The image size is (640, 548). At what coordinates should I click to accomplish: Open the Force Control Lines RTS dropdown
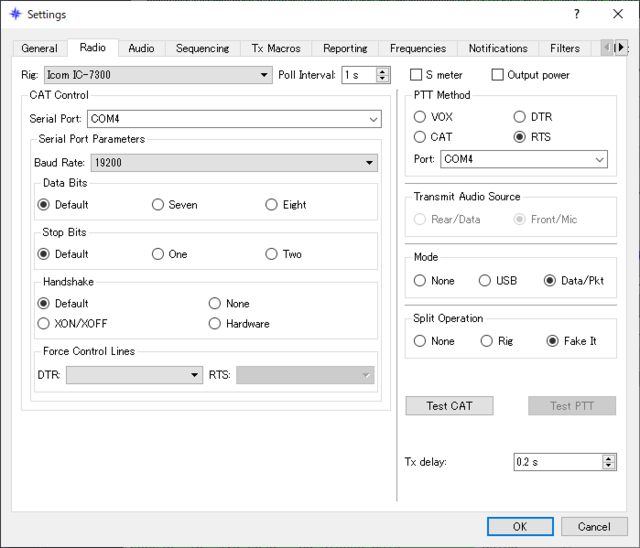click(305, 375)
